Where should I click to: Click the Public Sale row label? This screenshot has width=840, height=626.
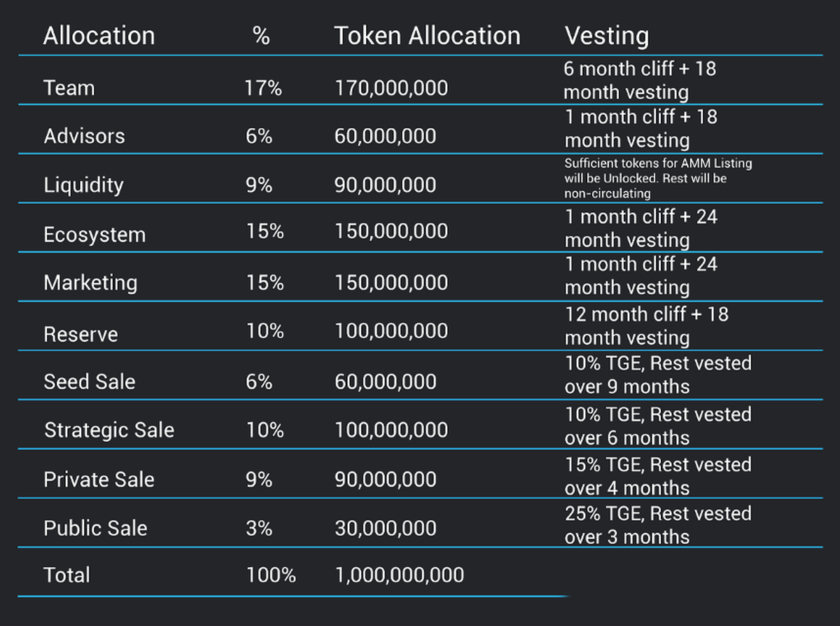95,528
